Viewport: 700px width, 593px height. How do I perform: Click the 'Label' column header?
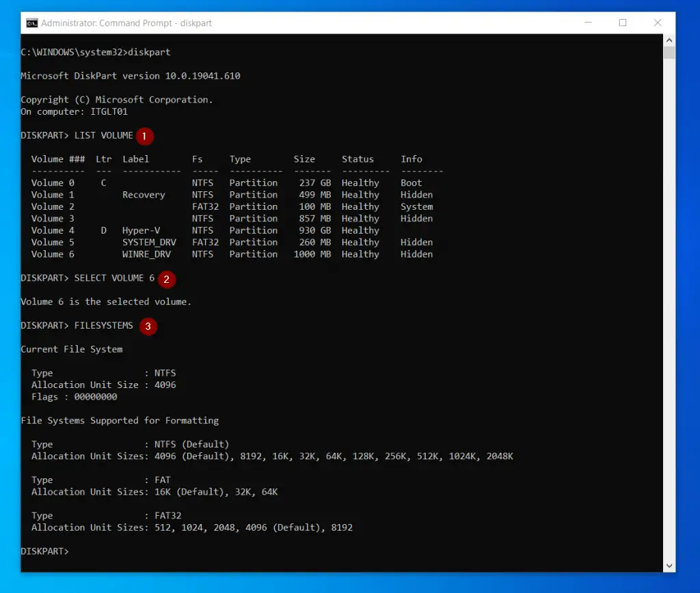click(136, 159)
